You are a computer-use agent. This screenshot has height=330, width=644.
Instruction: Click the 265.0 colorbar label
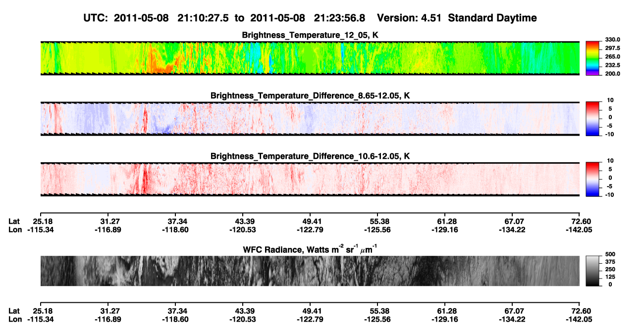[x=612, y=56]
